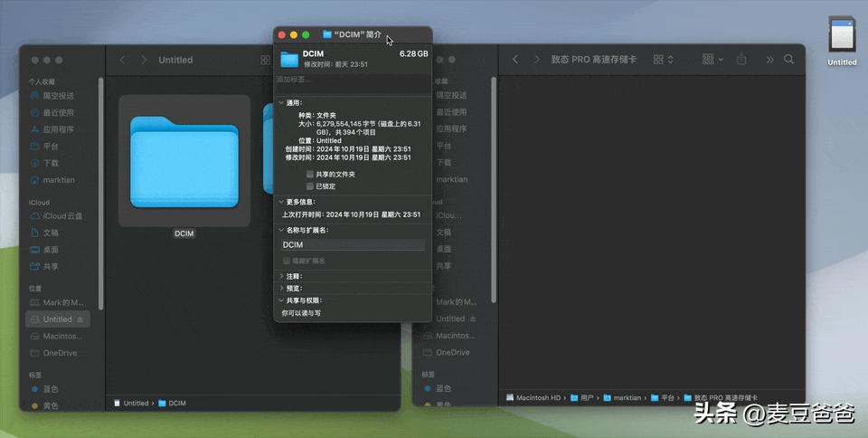Toggle the 隐藏扩展名 checkbox

(287, 261)
